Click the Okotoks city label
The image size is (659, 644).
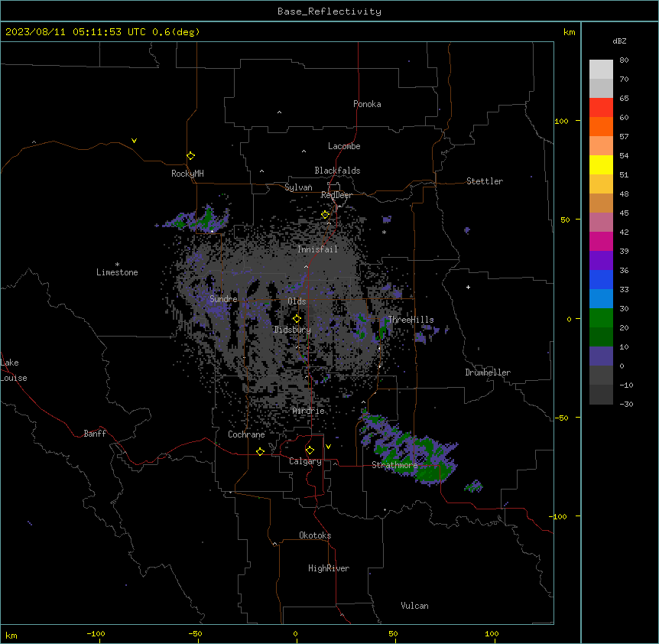[x=315, y=535]
